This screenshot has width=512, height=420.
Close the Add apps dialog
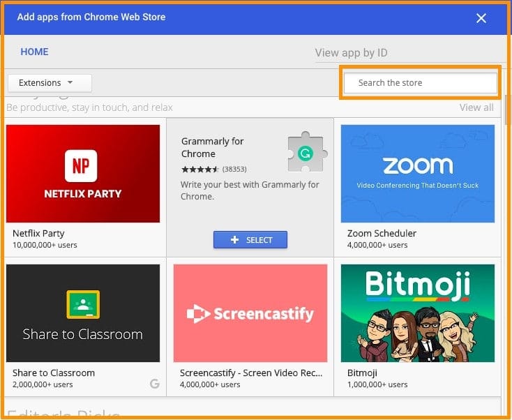pos(481,18)
